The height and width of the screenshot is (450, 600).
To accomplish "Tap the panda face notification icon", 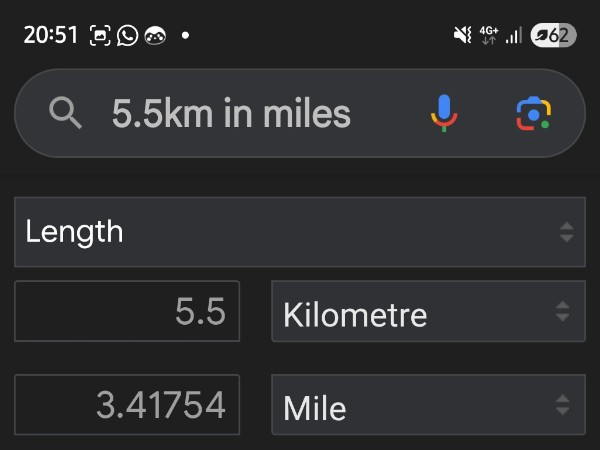I will [154, 35].
